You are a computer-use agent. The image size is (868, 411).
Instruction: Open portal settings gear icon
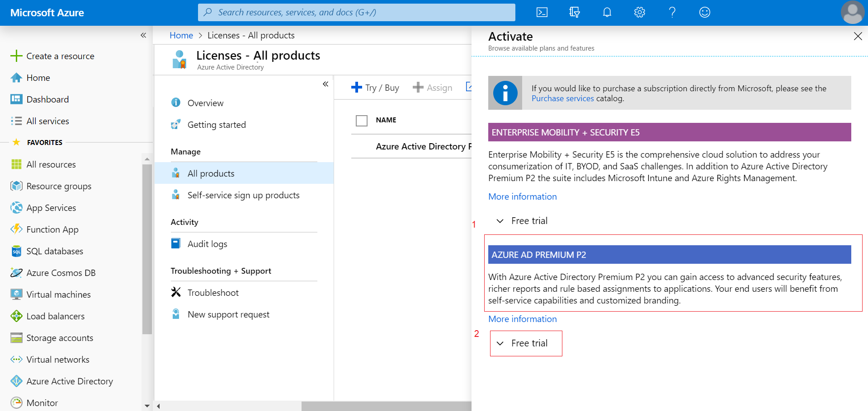coord(639,12)
